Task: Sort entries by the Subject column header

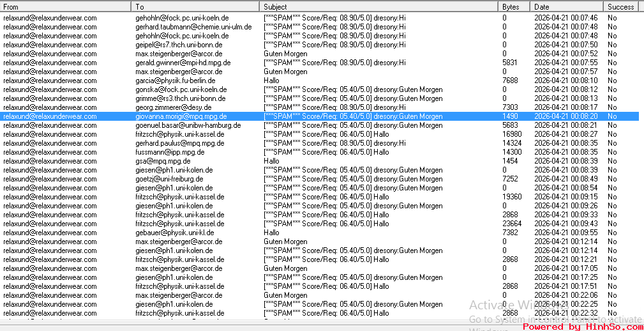Action: 378,6
